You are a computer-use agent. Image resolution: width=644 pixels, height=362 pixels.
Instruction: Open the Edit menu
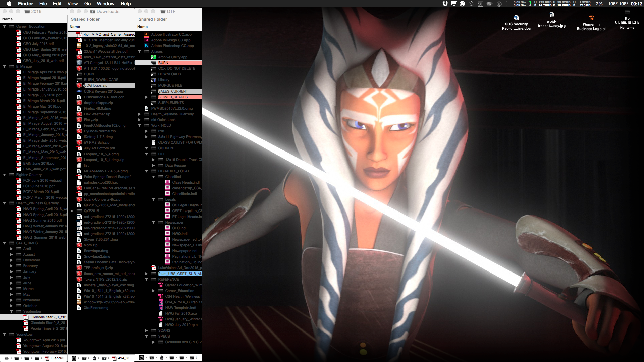coord(57,4)
